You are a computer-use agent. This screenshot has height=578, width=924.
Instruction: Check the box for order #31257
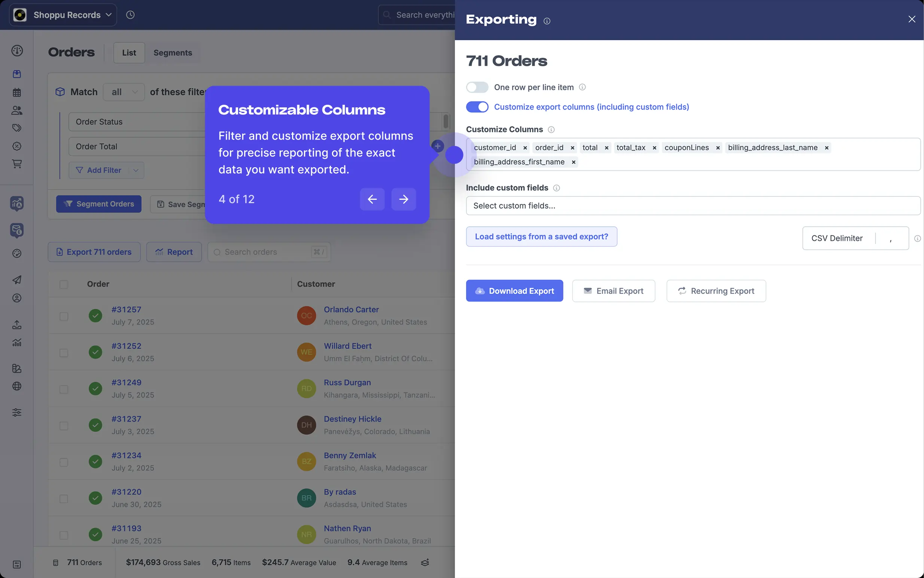pyautogui.click(x=64, y=316)
